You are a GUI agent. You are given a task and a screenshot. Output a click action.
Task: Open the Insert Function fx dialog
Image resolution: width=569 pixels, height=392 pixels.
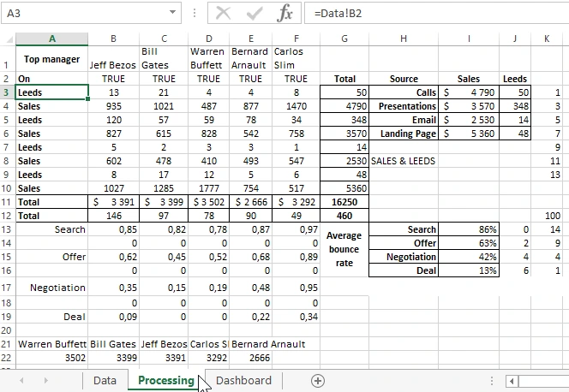click(284, 14)
